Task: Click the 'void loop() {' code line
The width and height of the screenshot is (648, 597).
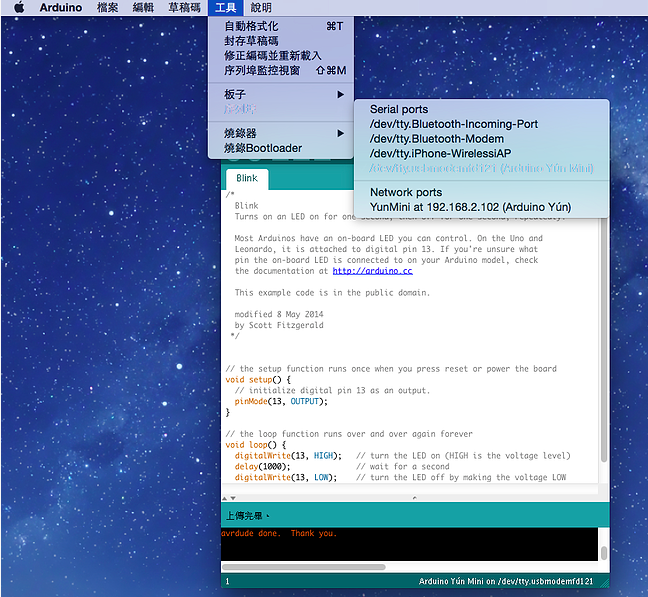Action: tap(255, 445)
